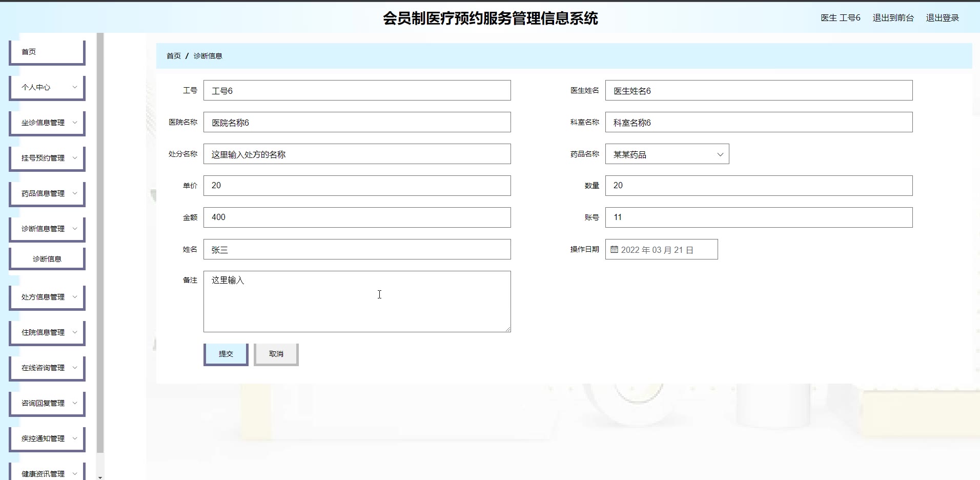Expand the 挂号预约管理 sidebar menu
Viewport: 980px width, 480px height.
coord(47,158)
